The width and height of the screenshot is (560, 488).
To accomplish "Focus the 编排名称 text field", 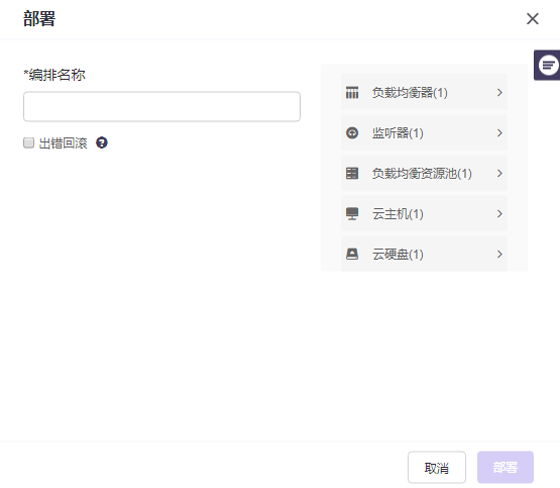I will click(x=162, y=106).
